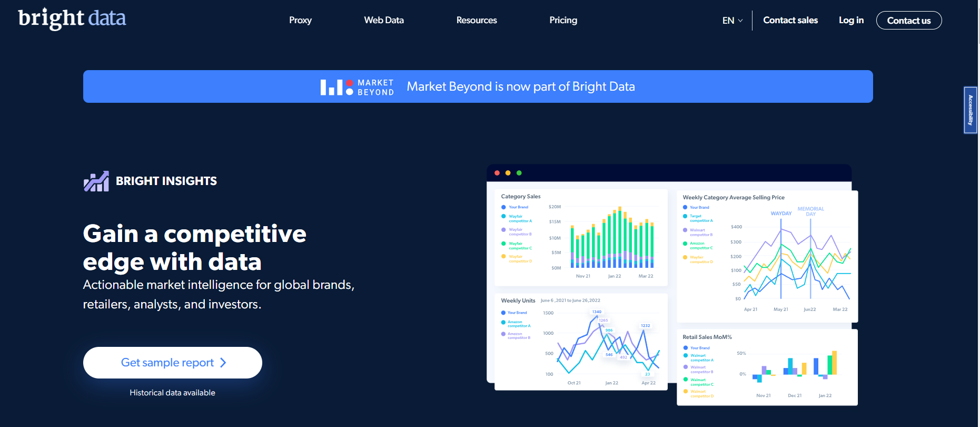Click the Weekly Category Average Selling Price chart
This screenshot has width=980, height=427.
point(767,256)
